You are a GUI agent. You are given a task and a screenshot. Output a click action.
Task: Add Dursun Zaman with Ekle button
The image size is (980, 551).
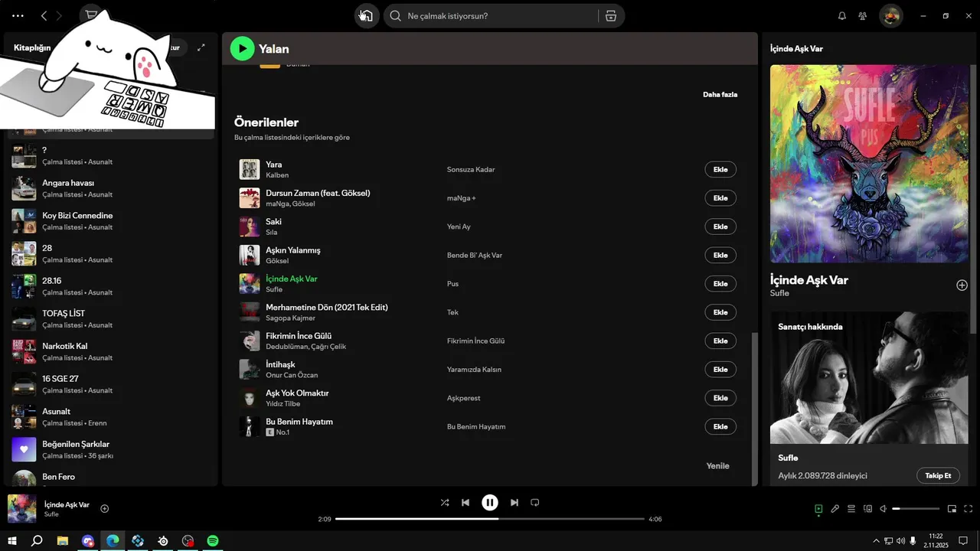[x=720, y=198]
